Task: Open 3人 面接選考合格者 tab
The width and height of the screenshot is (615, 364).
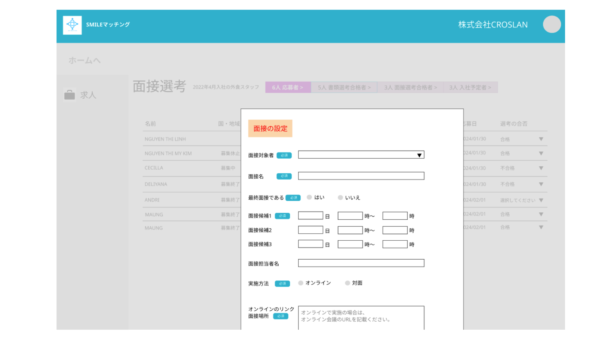Action: tap(410, 88)
